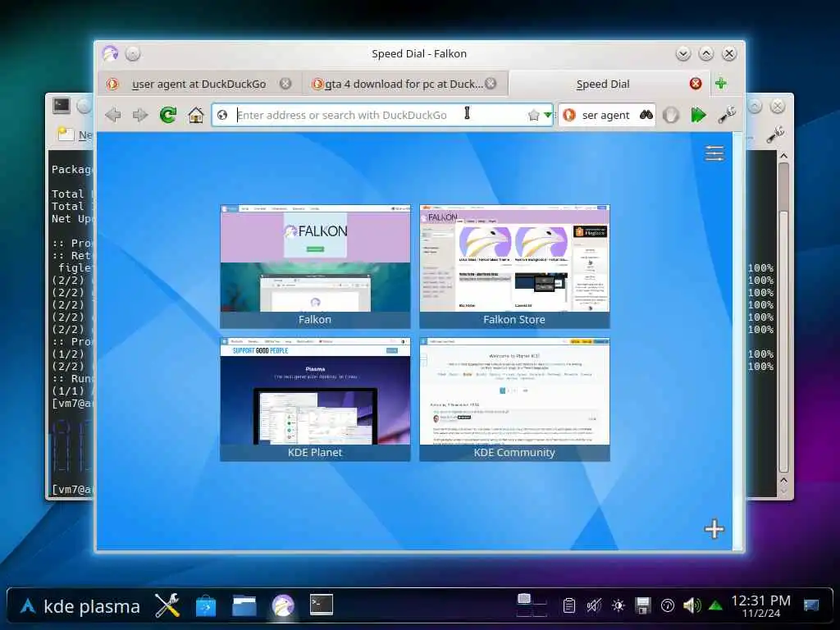Click the wrench icon in background window

tap(775, 135)
